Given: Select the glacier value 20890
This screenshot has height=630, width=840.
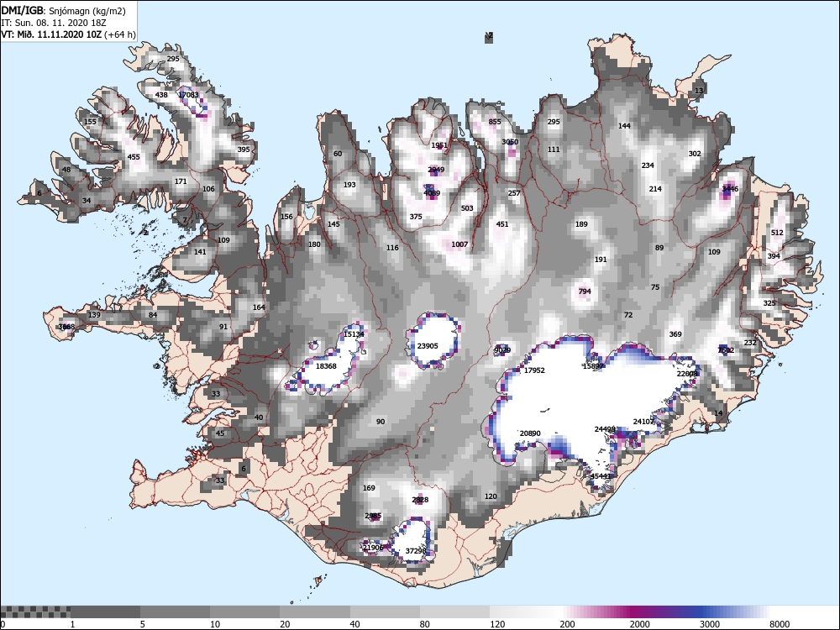Looking at the screenshot, I should (x=530, y=433).
